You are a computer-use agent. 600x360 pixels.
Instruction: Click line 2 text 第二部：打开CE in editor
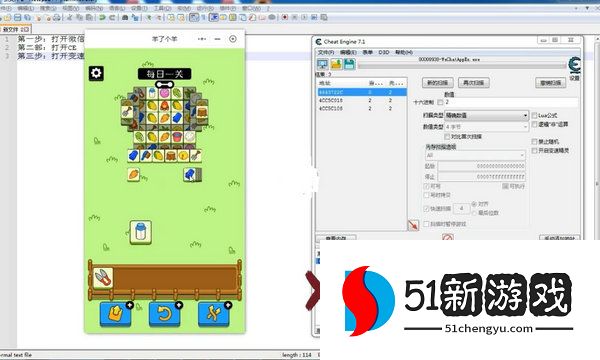pos(47,47)
